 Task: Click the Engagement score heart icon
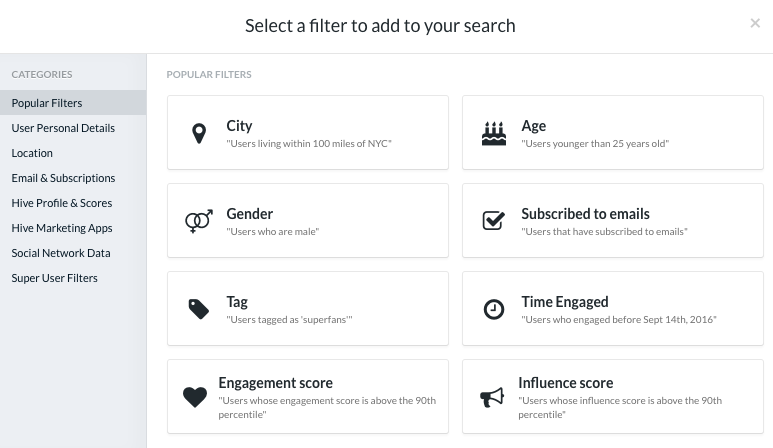(x=195, y=397)
